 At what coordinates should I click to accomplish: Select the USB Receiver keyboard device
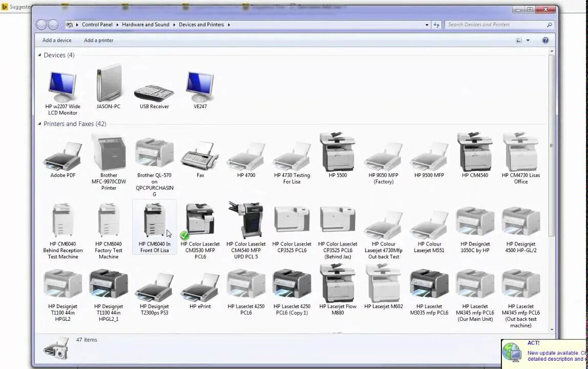coord(154,96)
